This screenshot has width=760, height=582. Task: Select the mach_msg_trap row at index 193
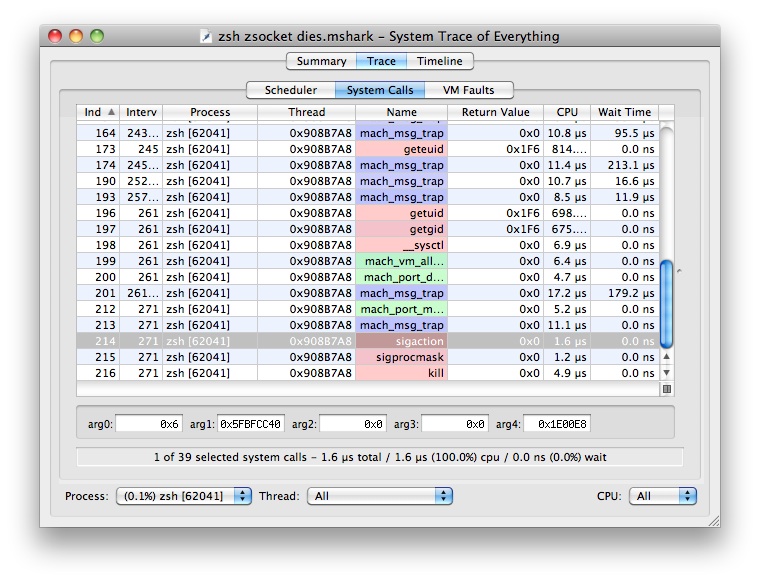(x=368, y=197)
